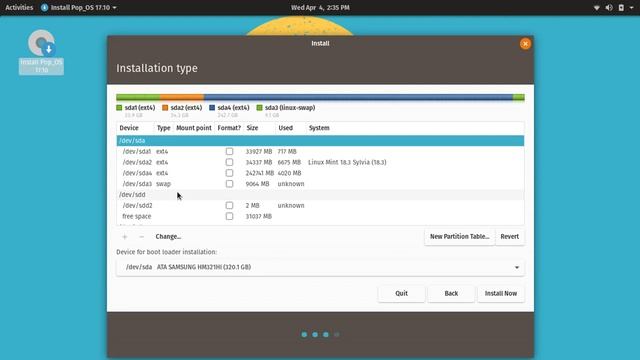
Task: Click the green sda1 (ext4) legend swatch
Action: click(x=119, y=108)
